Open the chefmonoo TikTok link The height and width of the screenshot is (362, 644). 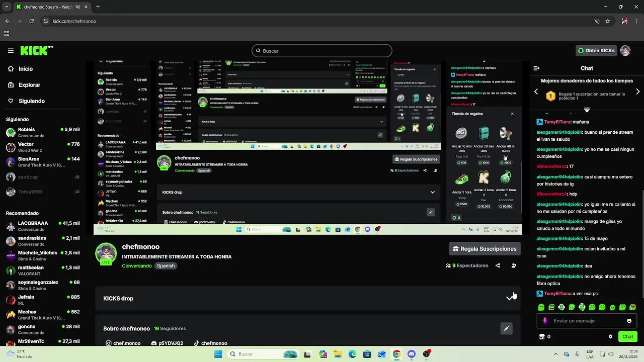(210, 343)
